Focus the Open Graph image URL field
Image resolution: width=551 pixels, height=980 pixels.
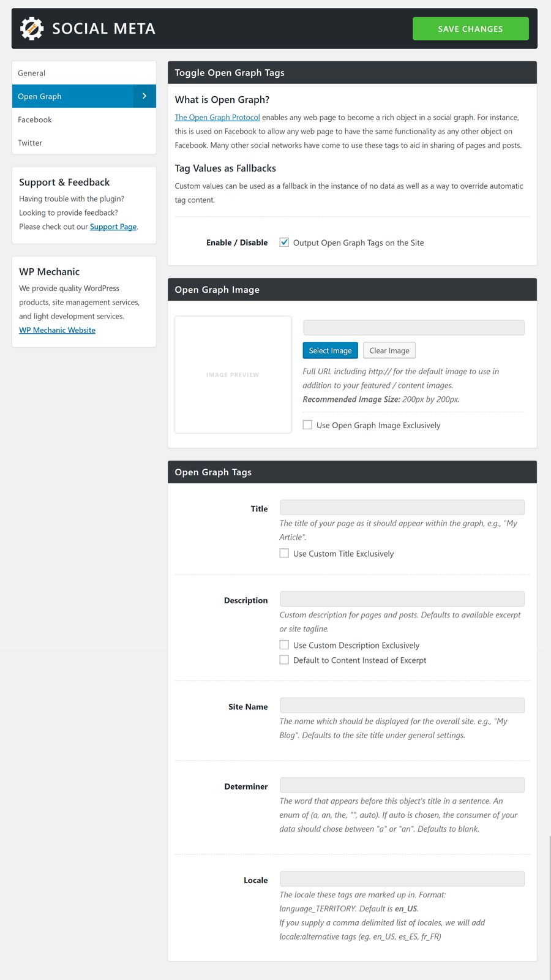coord(413,327)
